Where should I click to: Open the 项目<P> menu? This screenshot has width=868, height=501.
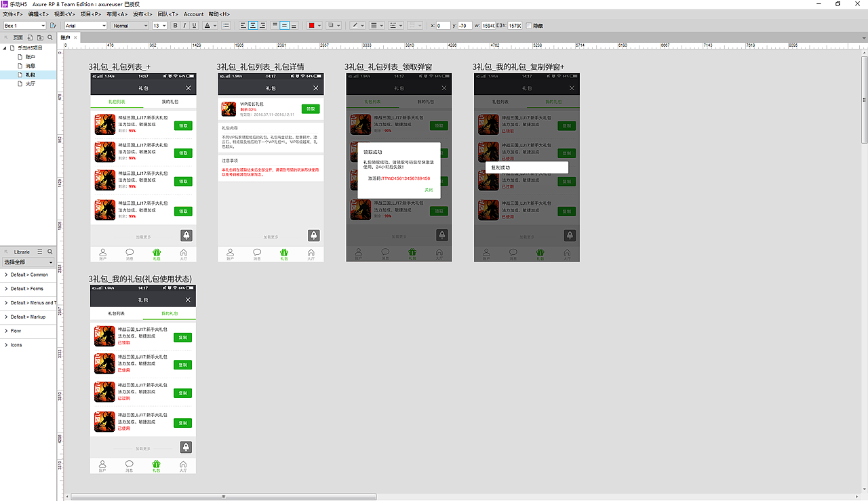(x=91, y=14)
